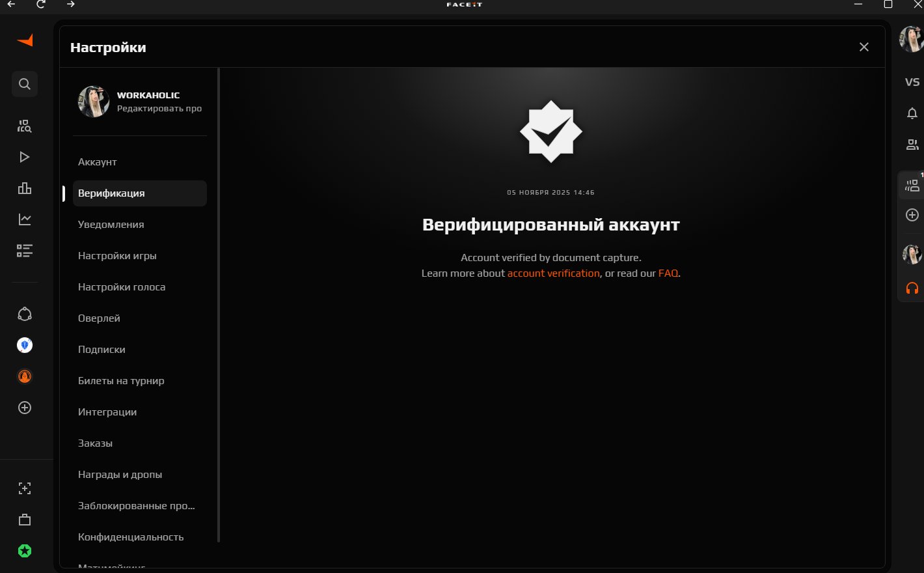The width and height of the screenshot is (924, 573).
Task: Open the blue shield club icon
Action: [x=25, y=345]
